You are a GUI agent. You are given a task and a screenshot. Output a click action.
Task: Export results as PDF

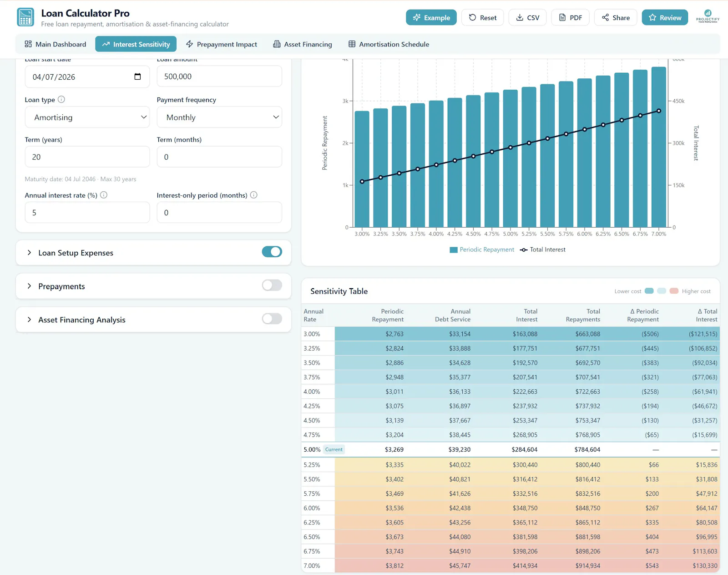pos(570,17)
